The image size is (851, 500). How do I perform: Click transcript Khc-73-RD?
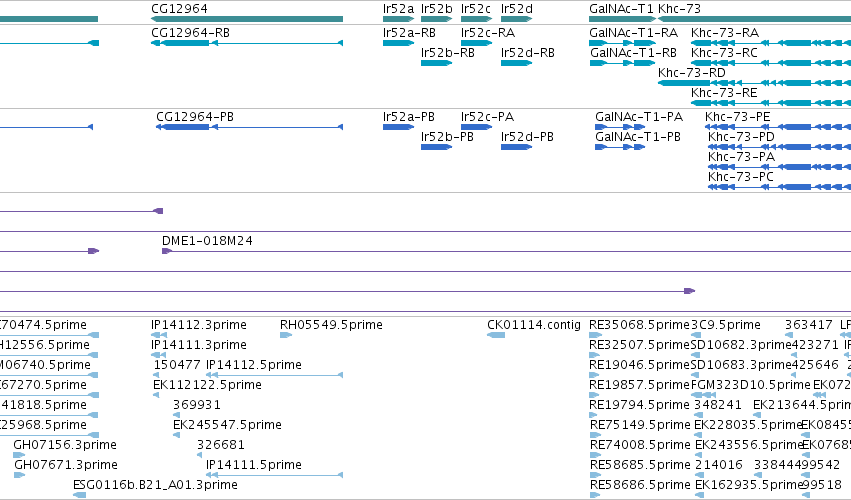[692, 73]
